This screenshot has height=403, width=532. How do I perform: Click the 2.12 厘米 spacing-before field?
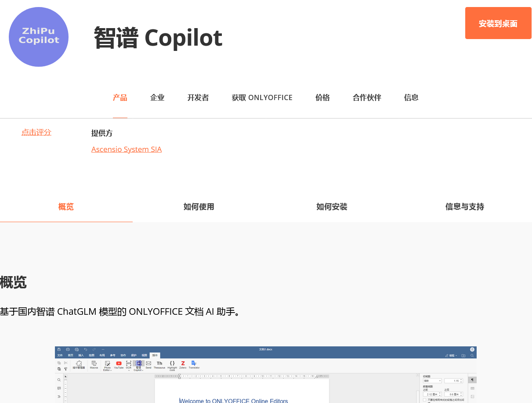[432, 394]
